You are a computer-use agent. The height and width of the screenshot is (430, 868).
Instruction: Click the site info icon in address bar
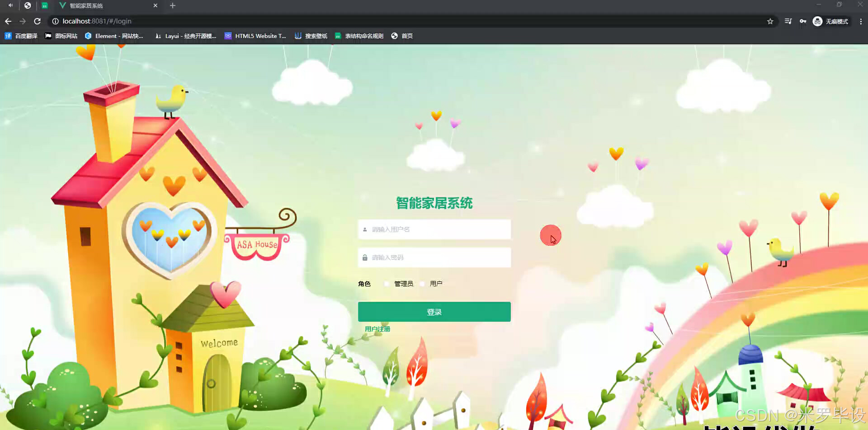click(x=55, y=21)
